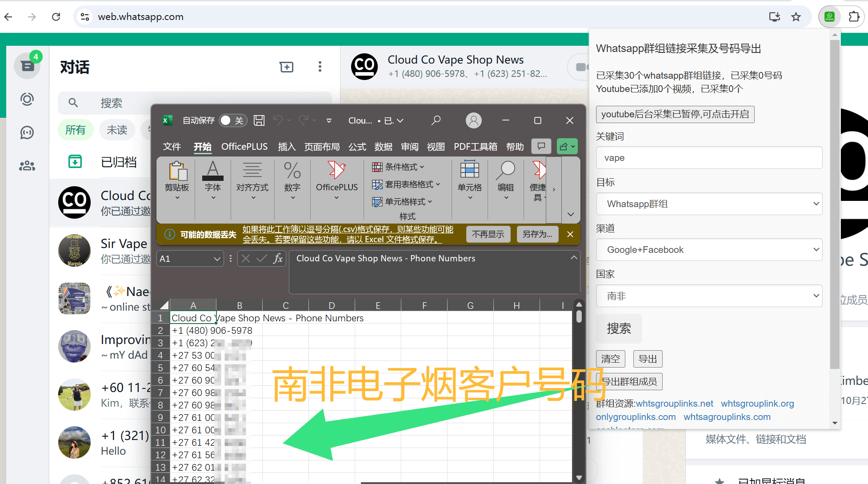Screen dimensions: 868x484
Task: Switch to Excel 插入 tab
Action: pos(287,147)
